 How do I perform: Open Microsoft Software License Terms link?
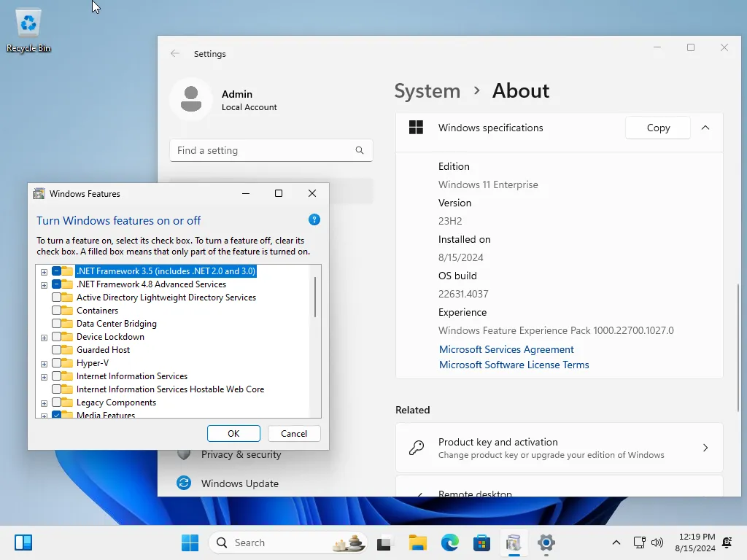[x=514, y=365]
